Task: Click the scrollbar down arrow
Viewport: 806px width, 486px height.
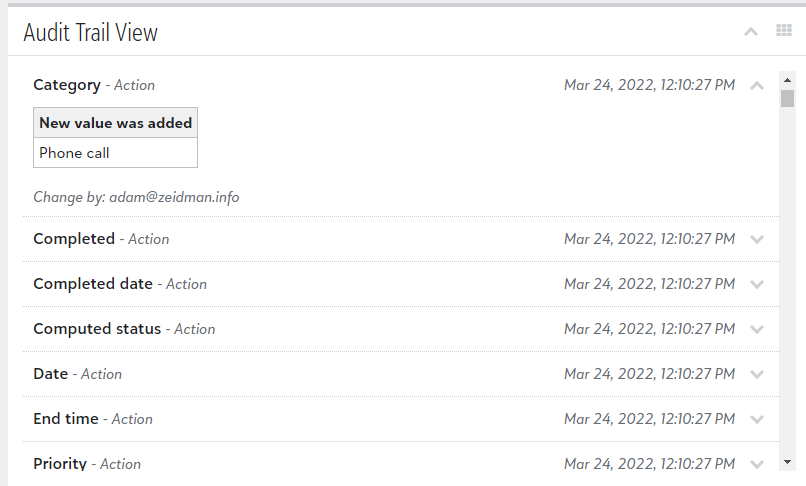Action: (x=787, y=462)
